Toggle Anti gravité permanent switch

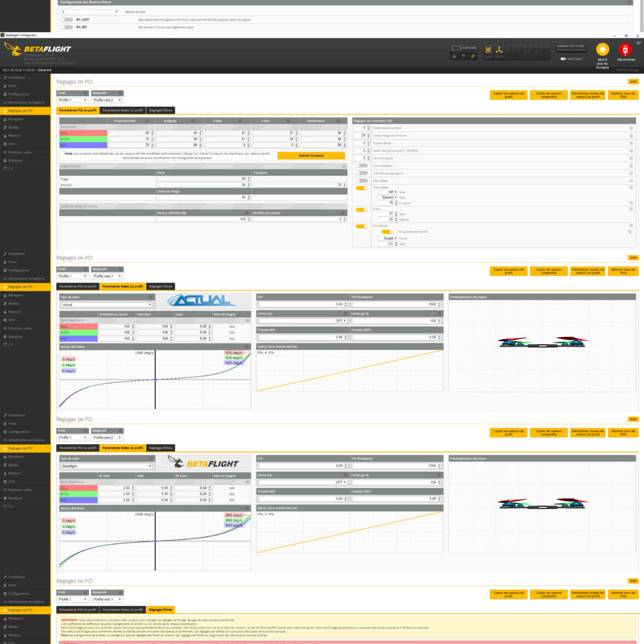[388, 231]
